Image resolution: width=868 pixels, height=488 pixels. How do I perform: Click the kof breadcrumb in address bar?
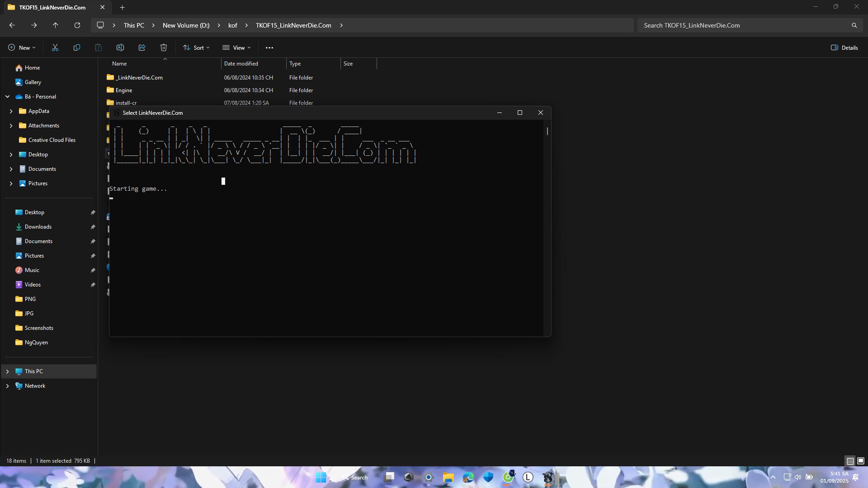[232, 25]
